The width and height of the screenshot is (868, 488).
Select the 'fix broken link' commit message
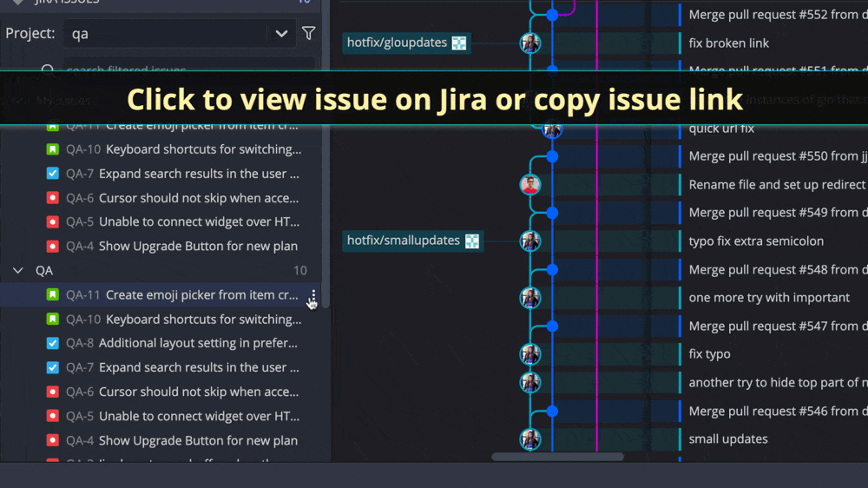728,43
